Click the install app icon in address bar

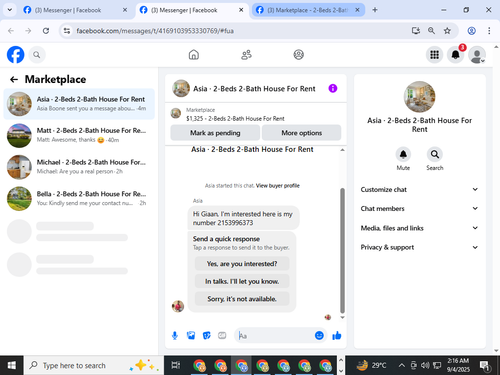tap(415, 31)
